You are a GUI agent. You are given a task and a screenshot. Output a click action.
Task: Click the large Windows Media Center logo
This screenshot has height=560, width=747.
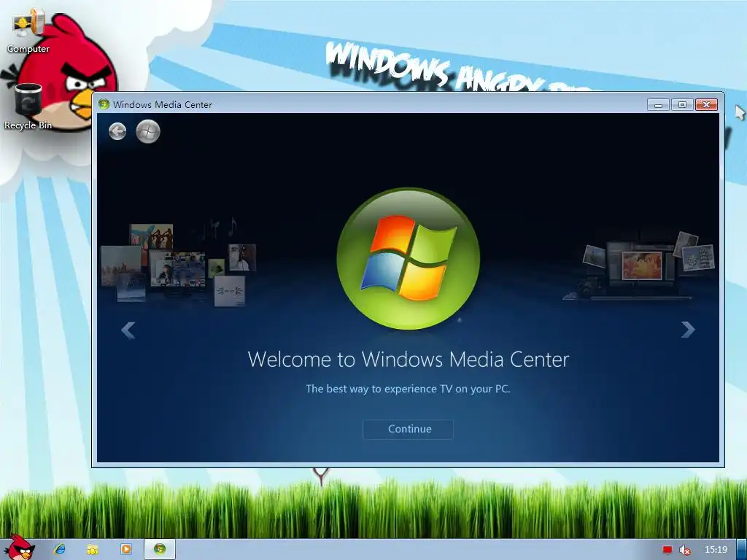coord(409,259)
